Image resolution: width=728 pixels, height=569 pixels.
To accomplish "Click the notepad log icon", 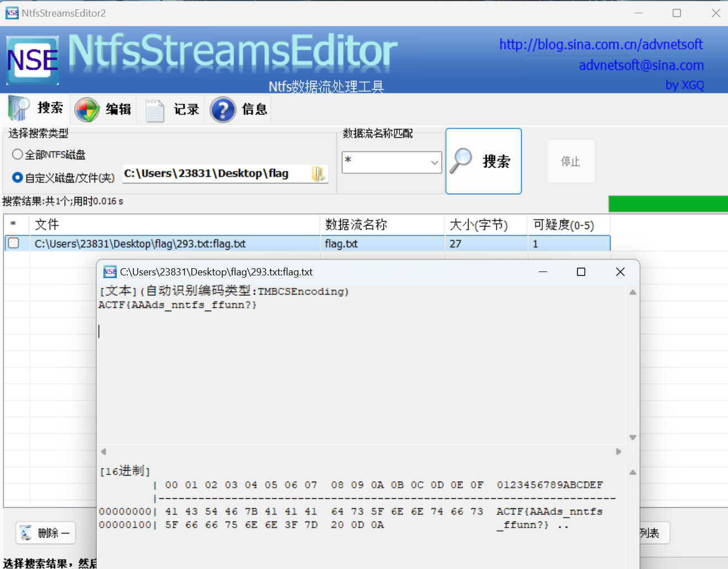I will (155, 110).
